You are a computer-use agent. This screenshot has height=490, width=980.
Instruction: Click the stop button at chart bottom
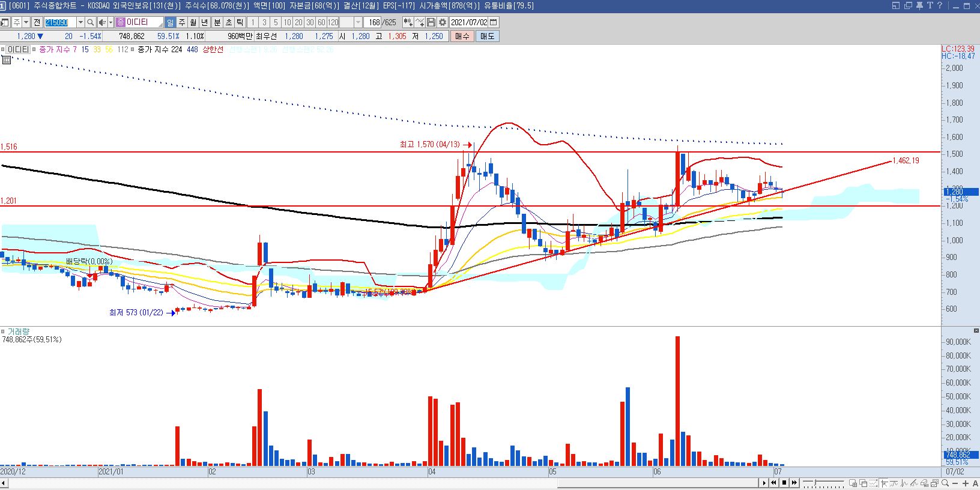point(784,483)
